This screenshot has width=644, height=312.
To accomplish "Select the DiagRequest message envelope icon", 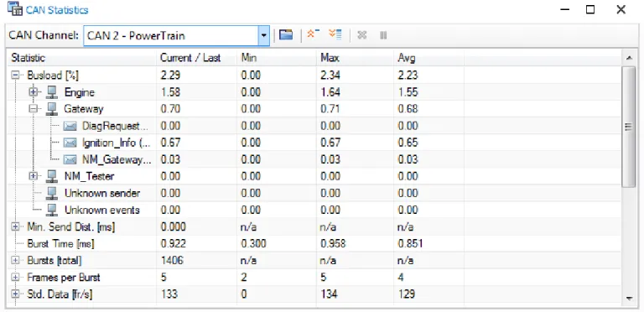I will click(70, 126).
